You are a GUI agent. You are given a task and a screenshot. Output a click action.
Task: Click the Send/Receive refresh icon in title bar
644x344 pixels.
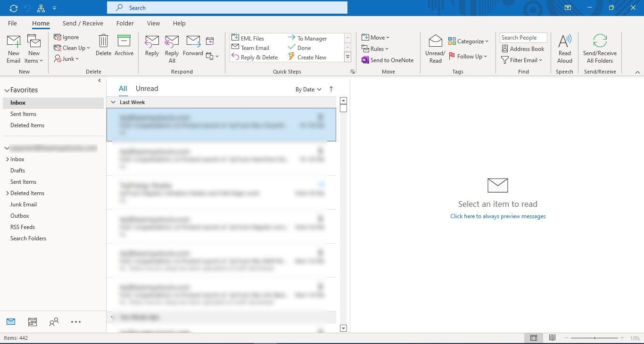14,8
